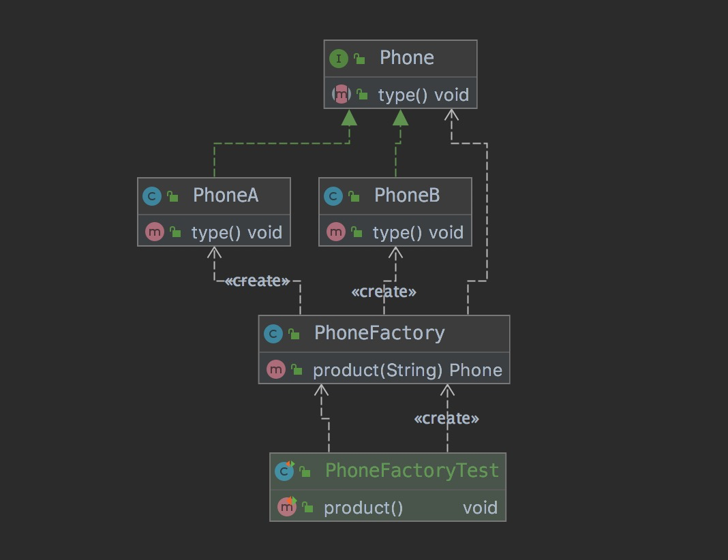Select the PhoneFactory class title
Screen dimensions: 728x560
pos(379,333)
